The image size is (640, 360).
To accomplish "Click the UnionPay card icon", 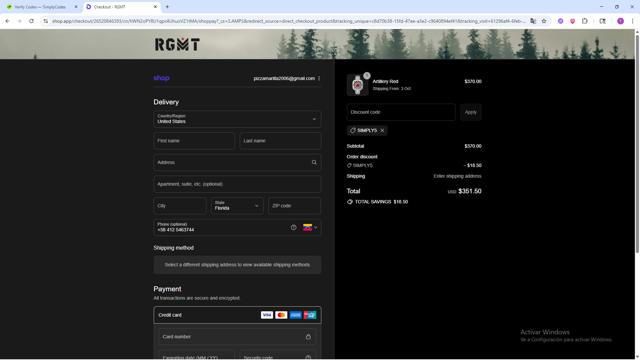I will pos(310,315).
